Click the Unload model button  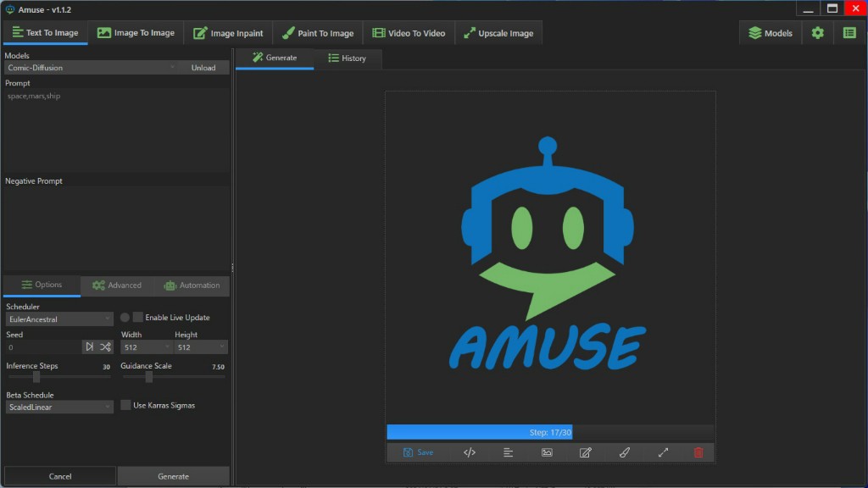click(203, 68)
